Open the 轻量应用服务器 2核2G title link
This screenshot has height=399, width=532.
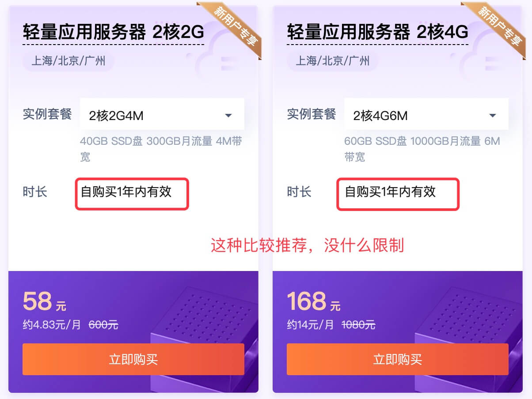click(x=113, y=32)
